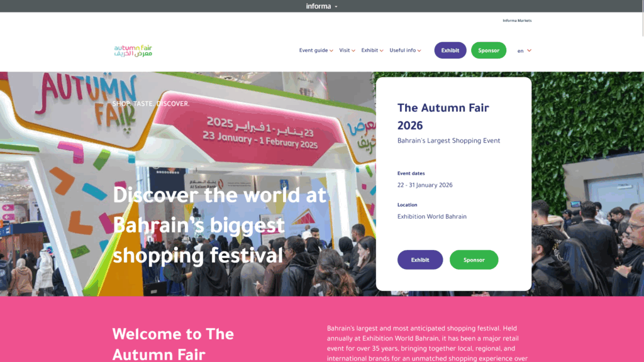Click the Visit chevron icon
The height and width of the screenshot is (362, 644).
(x=353, y=51)
